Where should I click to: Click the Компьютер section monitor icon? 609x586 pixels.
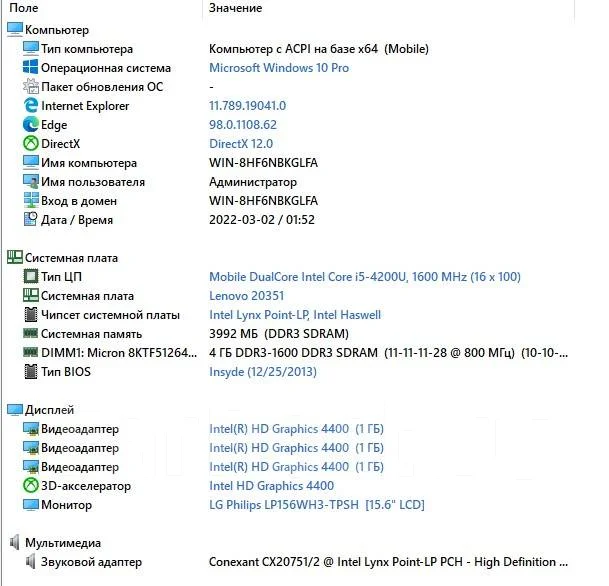point(15,30)
